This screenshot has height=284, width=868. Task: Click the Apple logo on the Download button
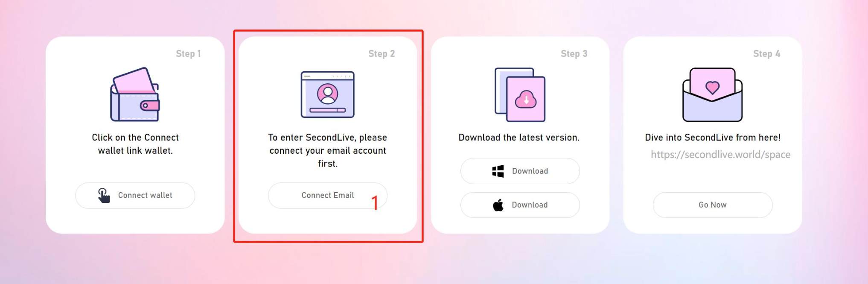tap(498, 205)
